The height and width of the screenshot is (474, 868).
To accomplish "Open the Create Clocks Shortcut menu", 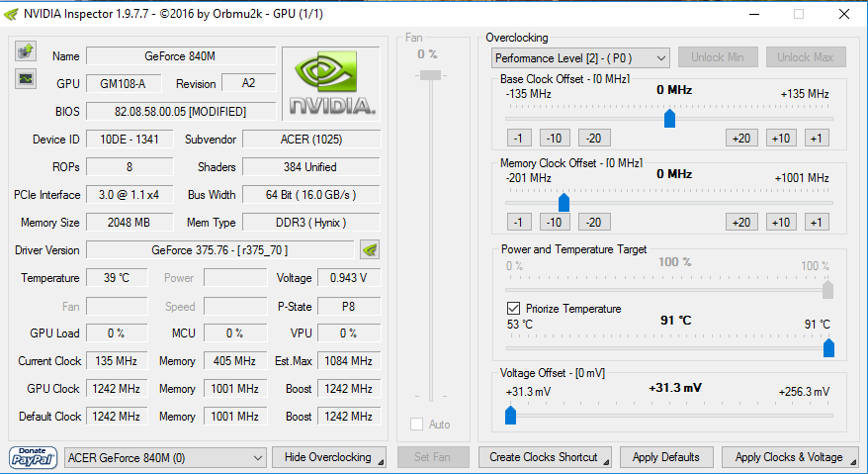I will [545, 457].
